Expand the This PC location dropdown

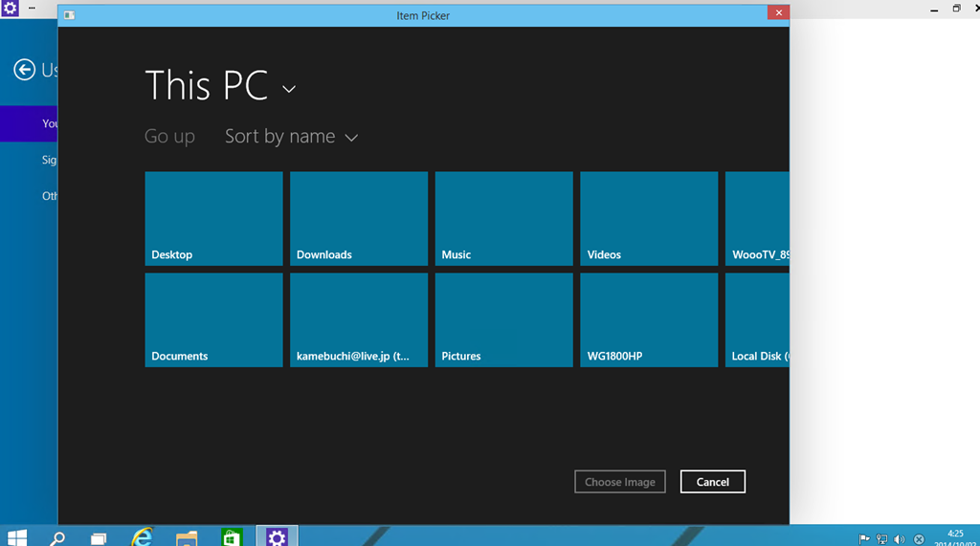(289, 89)
